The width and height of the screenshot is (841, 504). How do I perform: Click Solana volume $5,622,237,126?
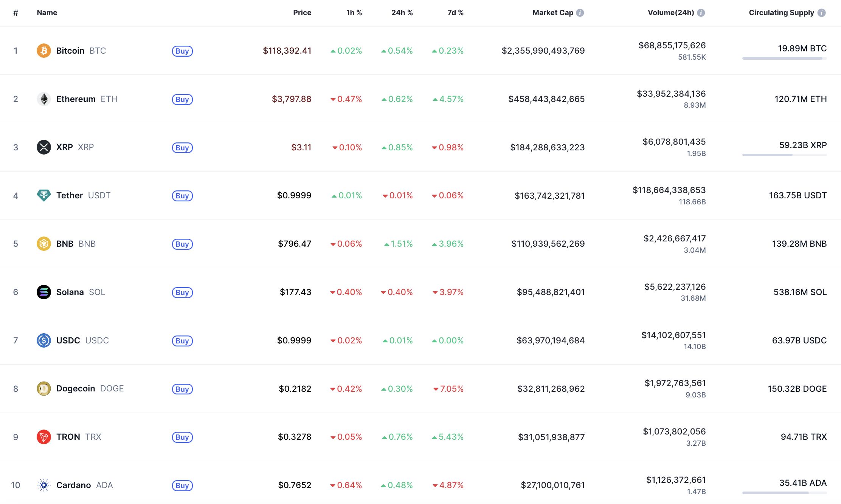click(x=675, y=287)
